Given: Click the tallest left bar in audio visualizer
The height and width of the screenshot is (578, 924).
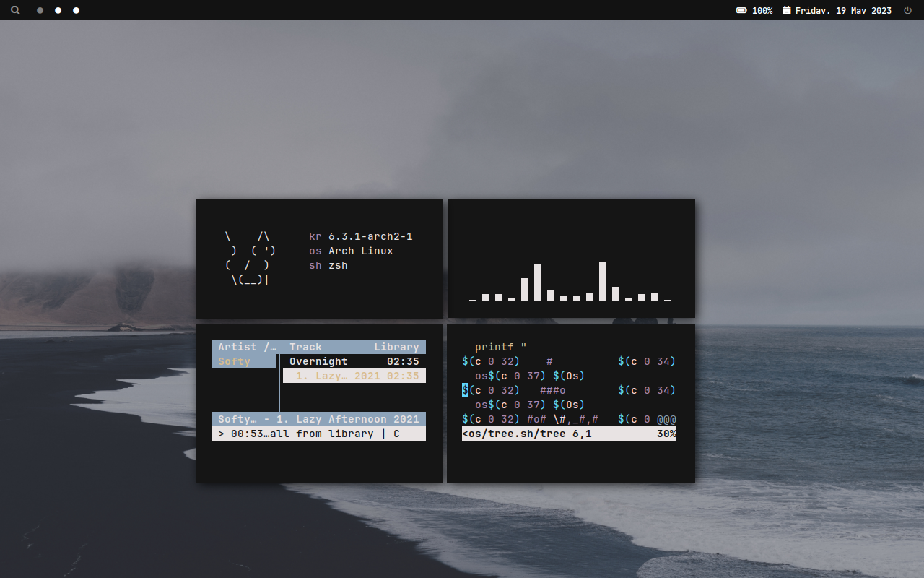Looking at the screenshot, I should 537,282.
